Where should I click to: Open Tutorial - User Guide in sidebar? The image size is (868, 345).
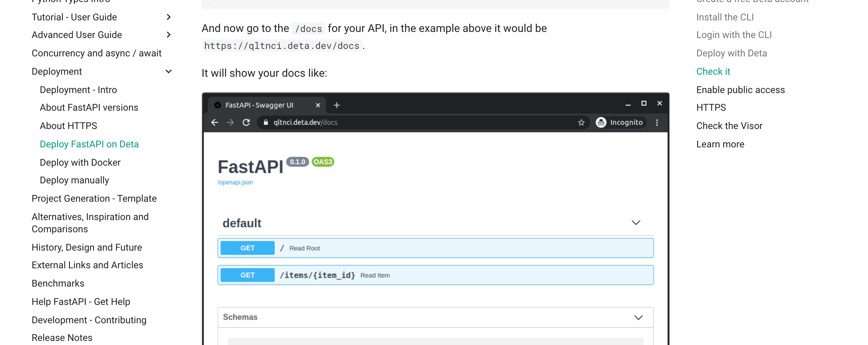(x=74, y=17)
